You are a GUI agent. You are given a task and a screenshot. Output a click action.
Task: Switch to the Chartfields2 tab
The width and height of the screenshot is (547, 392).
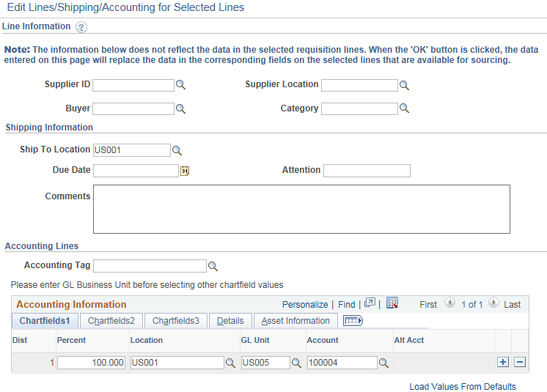click(111, 321)
